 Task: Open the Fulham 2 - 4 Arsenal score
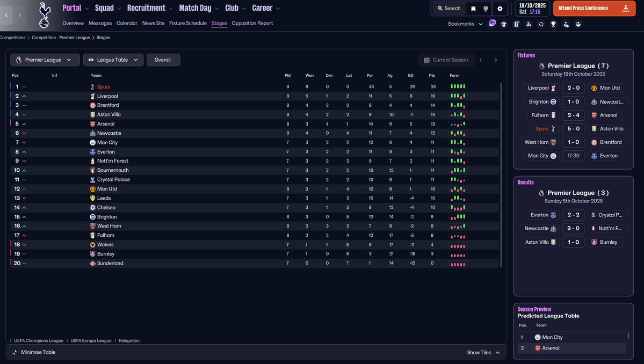(573, 115)
